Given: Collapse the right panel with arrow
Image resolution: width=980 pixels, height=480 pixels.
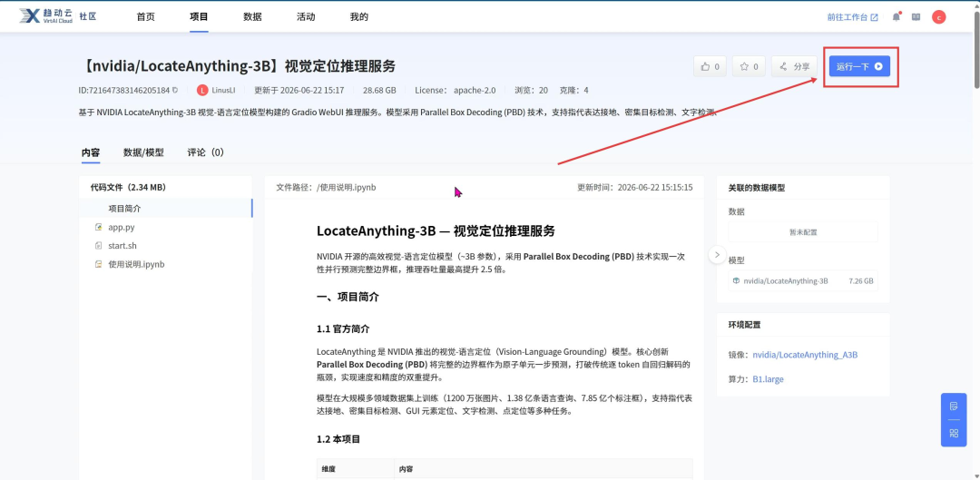Looking at the screenshot, I should coord(717,254).
